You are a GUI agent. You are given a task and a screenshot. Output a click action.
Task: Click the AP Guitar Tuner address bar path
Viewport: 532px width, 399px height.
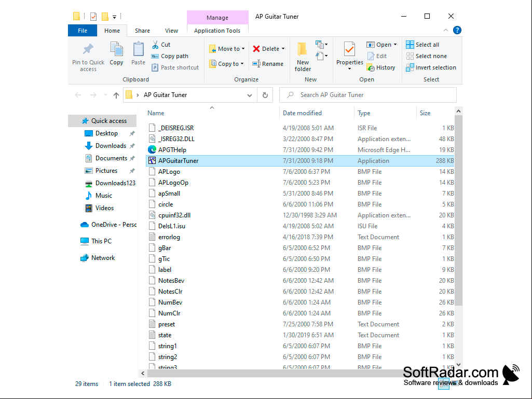point(165,95)
